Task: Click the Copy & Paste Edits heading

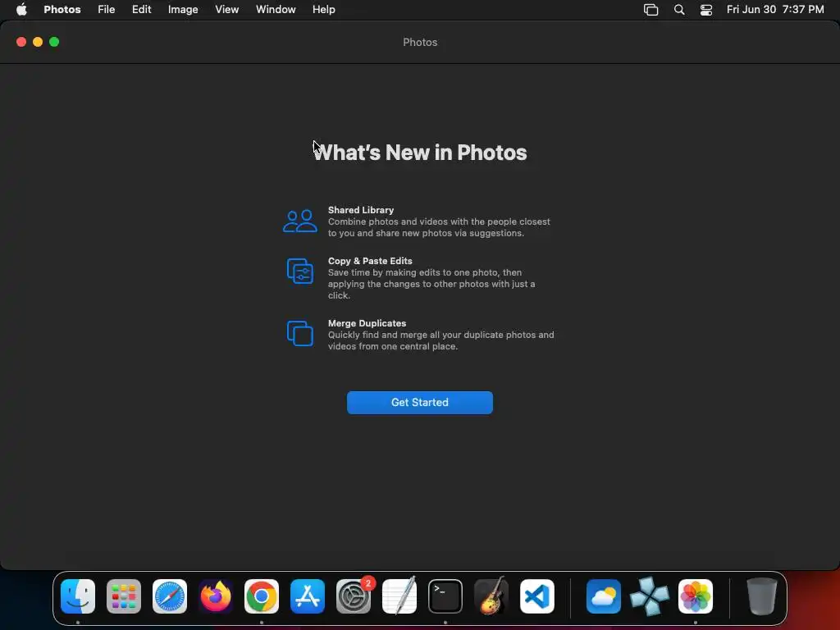Action: (370, 261)
